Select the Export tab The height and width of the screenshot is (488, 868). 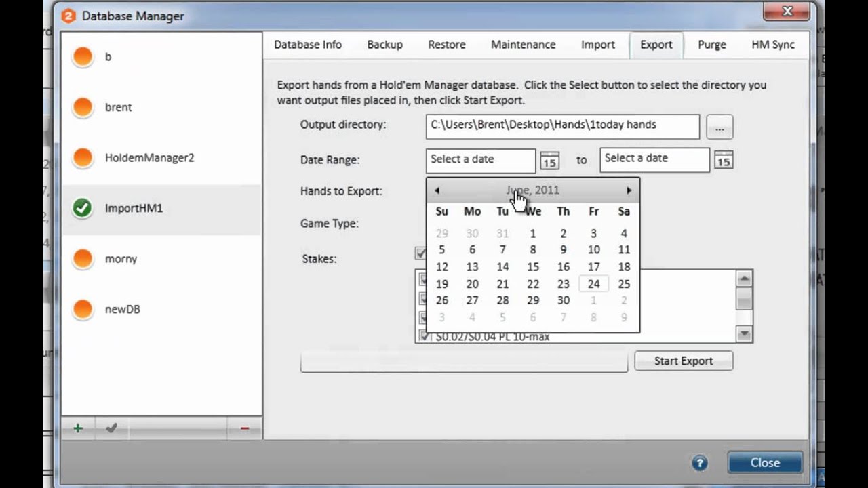[656, 45]
